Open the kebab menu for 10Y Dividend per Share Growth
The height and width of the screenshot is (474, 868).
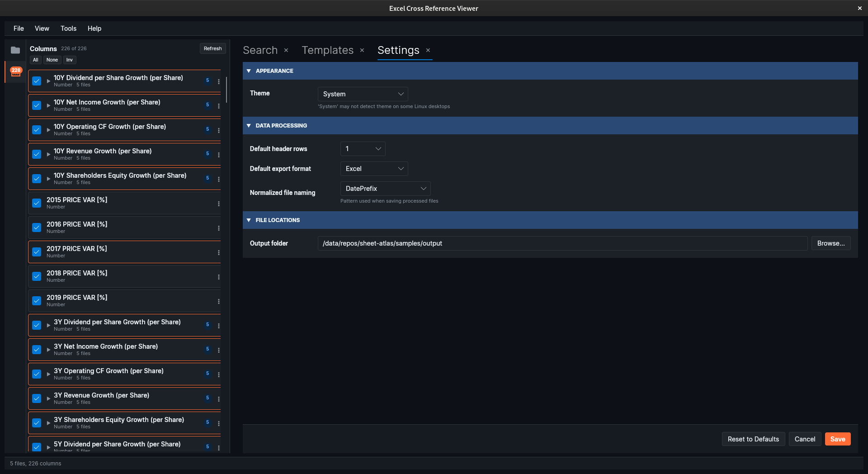[x=219, y=81]
